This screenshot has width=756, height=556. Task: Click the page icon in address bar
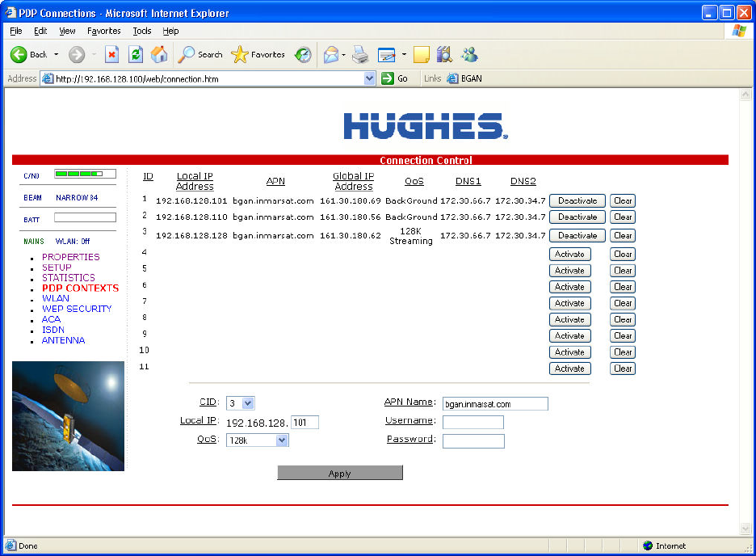coord(47,78)
